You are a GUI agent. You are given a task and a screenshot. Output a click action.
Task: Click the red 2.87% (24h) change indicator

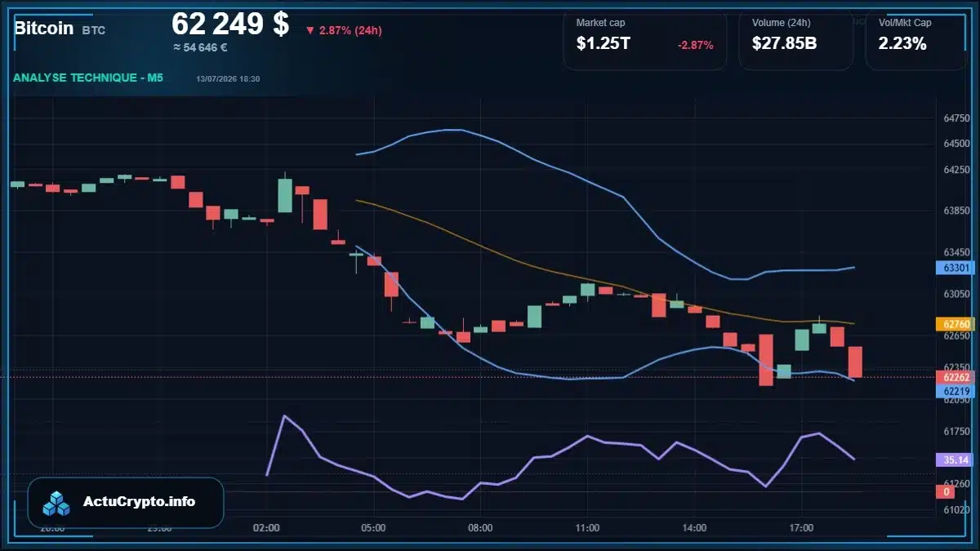click(344, 30)
